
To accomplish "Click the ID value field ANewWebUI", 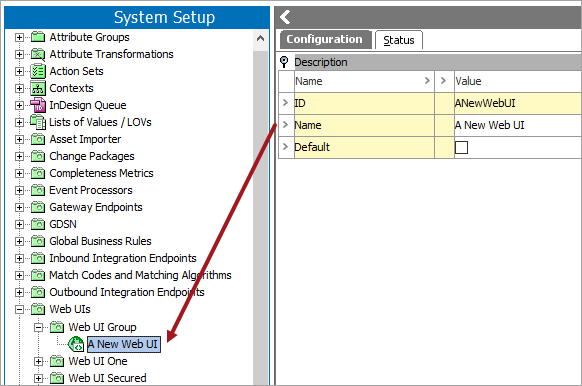I will 517,103.
